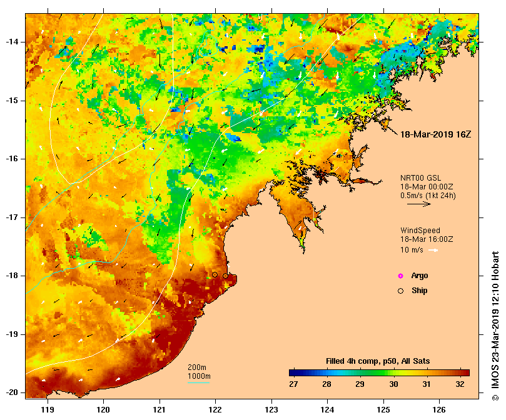Click the color bar value '27'

[293, 384]
